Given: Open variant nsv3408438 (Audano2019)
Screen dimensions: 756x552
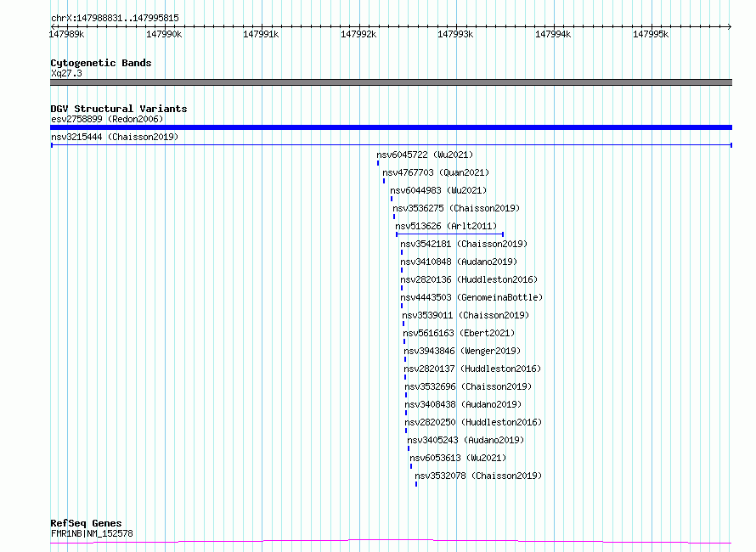Looking at the screenshot, I should point(463,404).
